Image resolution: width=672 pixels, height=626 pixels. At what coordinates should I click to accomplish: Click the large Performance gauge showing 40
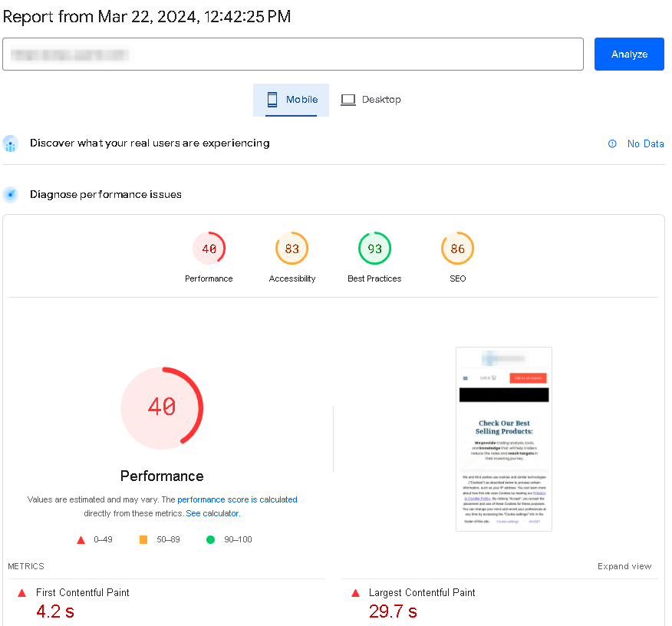162,408
